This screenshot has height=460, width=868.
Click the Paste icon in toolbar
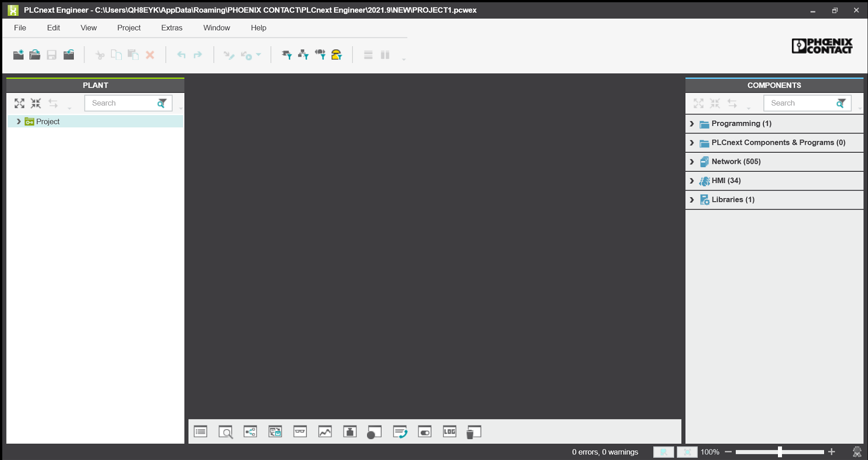point(133,55)
